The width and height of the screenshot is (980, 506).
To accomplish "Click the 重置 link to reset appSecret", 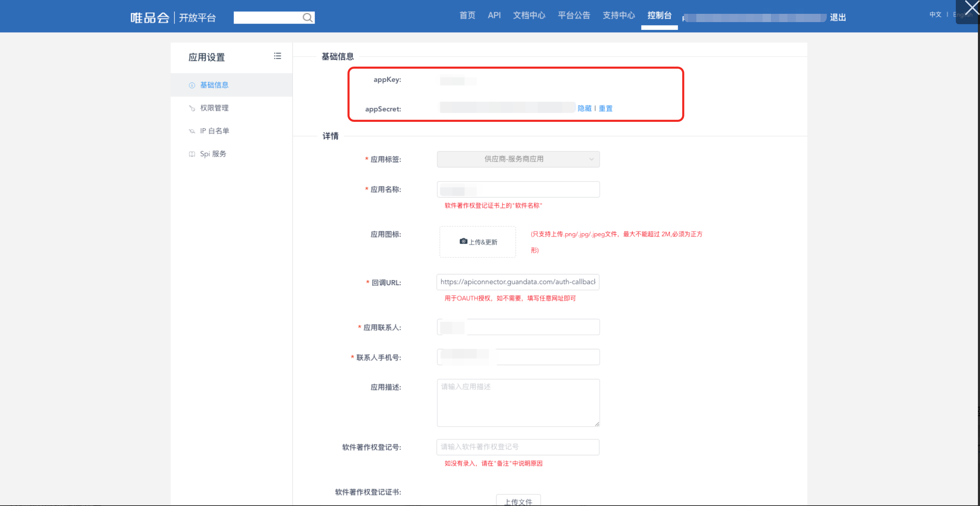I will click(x=605, y=108).
